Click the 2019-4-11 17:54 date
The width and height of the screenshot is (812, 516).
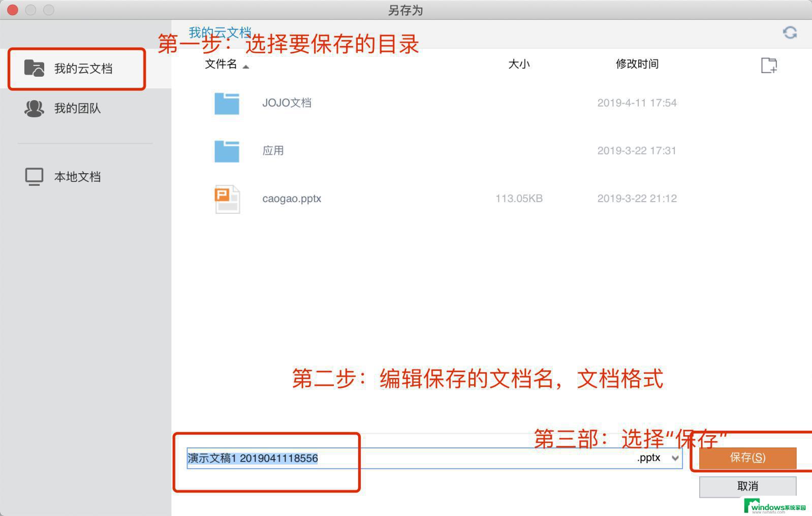coord(637,103)
